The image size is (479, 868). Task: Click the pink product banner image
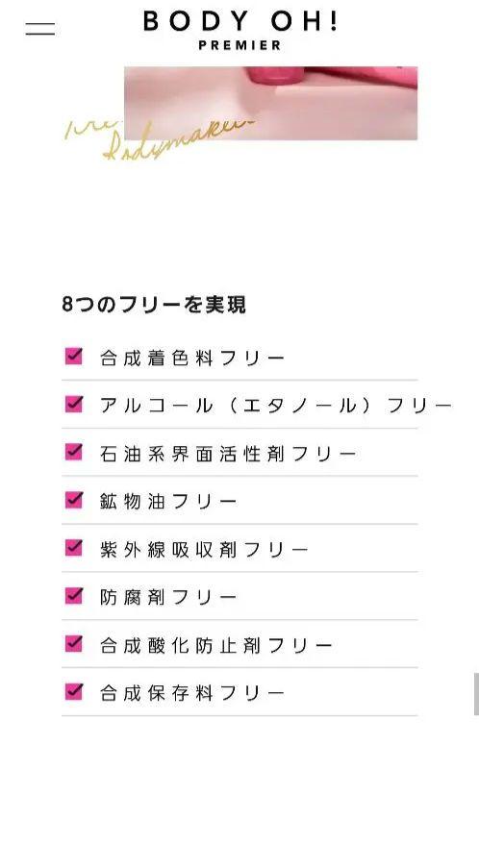click(x=271, y=103)
